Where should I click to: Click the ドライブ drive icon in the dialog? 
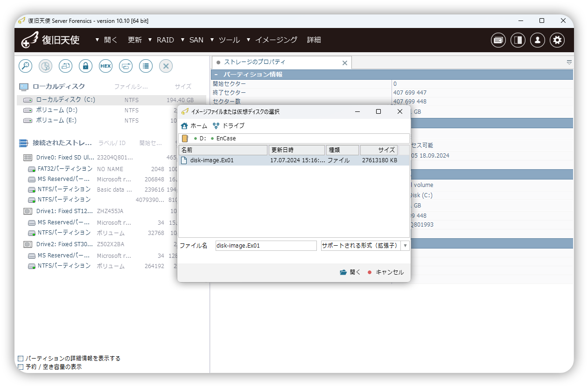pyautogui.click(x=216, y=126)
